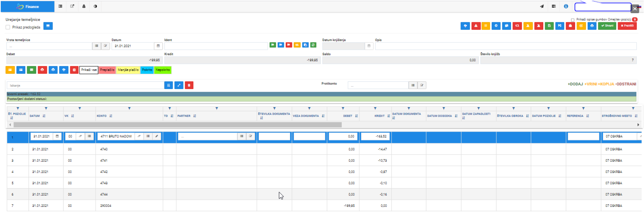This screenshot has width=644, height=213.
Task: Click the green save diskette button
Action: pos(549,26)
